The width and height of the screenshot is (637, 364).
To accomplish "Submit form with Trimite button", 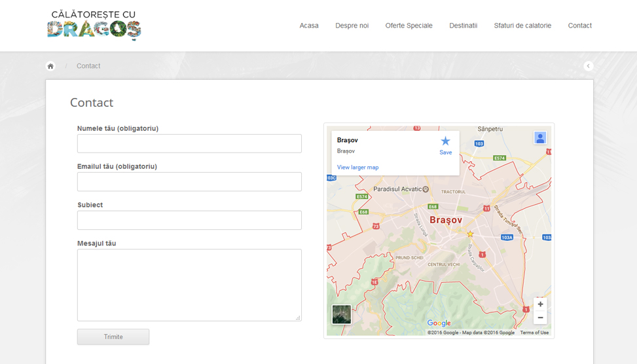I will click(x=113, y=337).
